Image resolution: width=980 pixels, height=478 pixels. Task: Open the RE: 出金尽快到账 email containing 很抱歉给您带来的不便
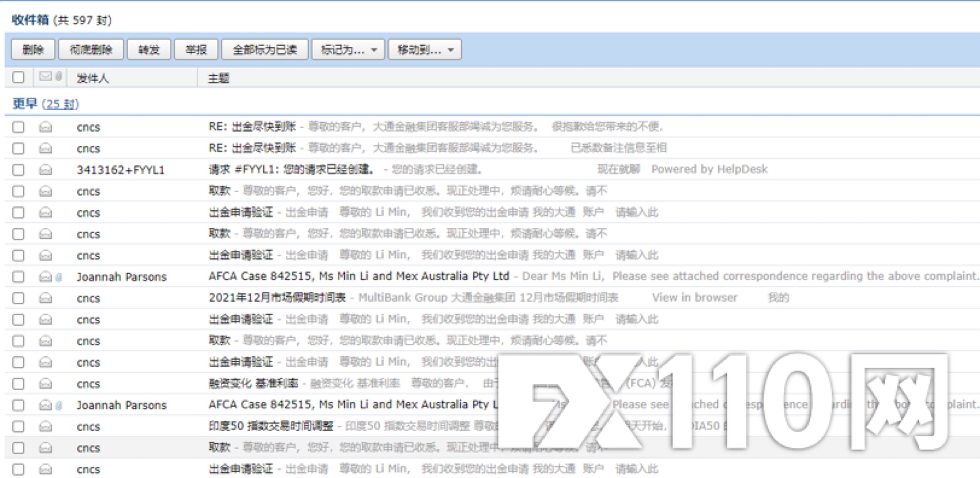click(252, 127)
